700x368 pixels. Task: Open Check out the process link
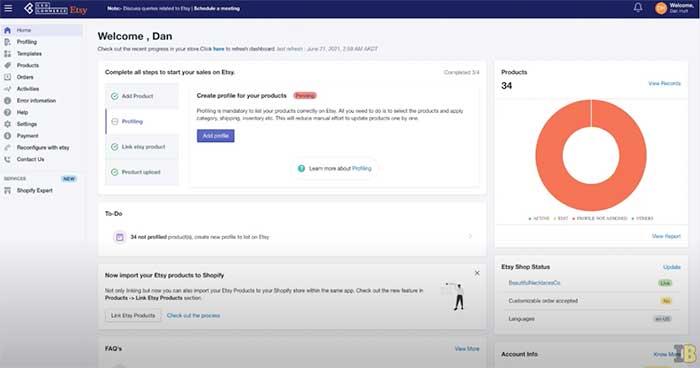[x=193, y=315]
